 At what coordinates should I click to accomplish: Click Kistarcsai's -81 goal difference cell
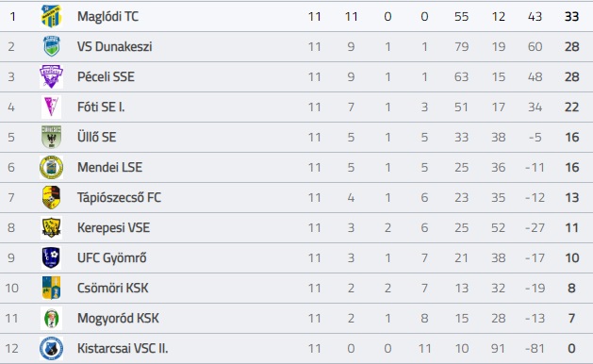point(535,348)
